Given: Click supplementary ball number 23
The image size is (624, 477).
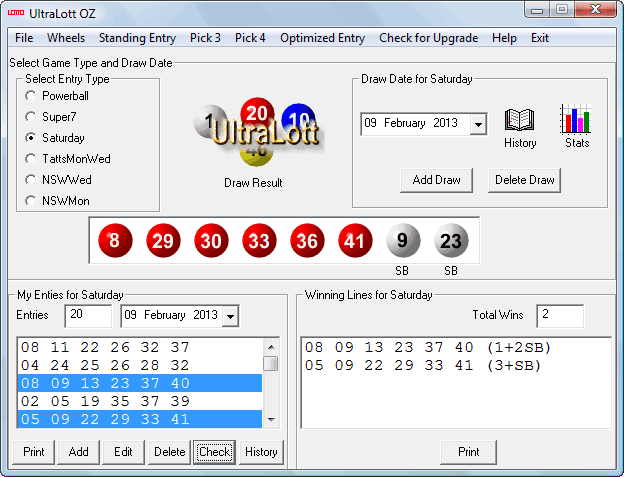Looking at the screenshot, I should click(451, 240).
